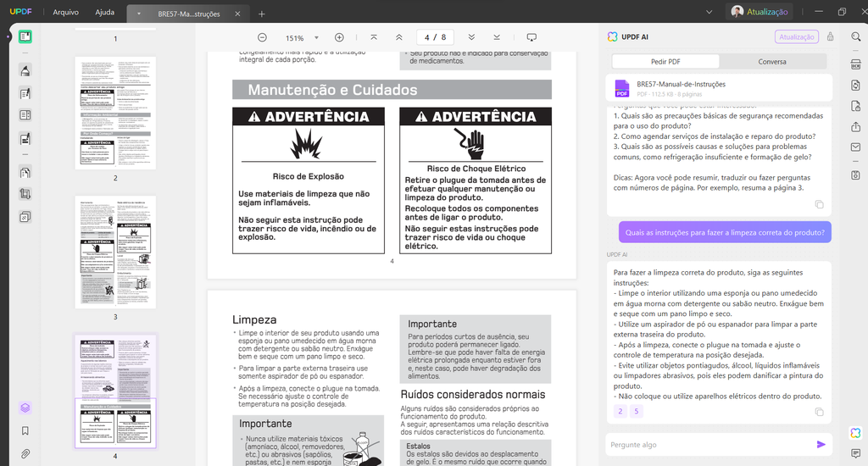The width and height of the screenshot is (868, 466).
Task: Open page reference 2 link
Action: pos(620,411)
